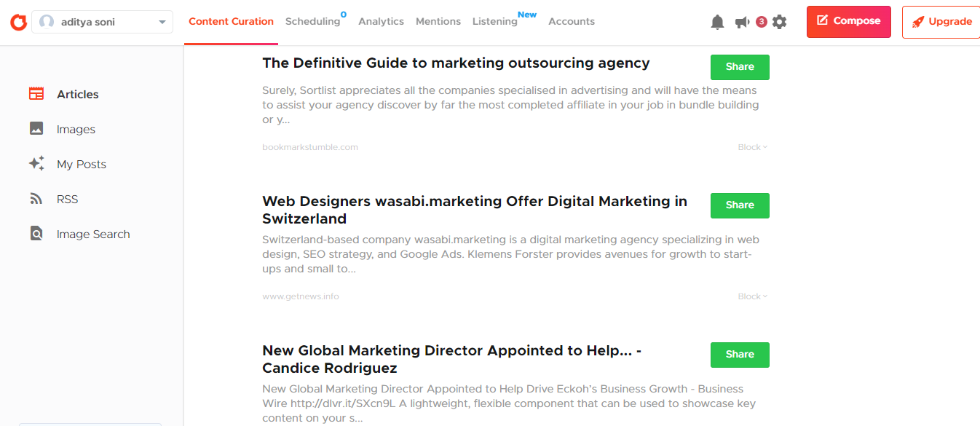Open the announcements megaphone icon
The width and height of the screenshot is (980, 426).
742,22
